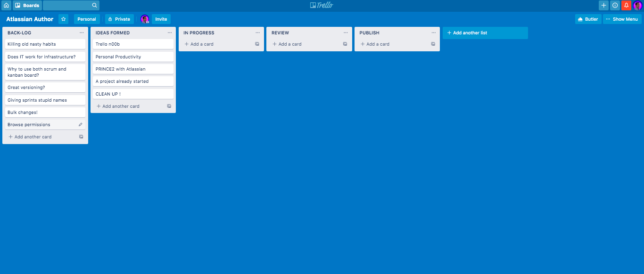Star the Atlassian Author board
This screenshot has width=644, height=274.
64,19
